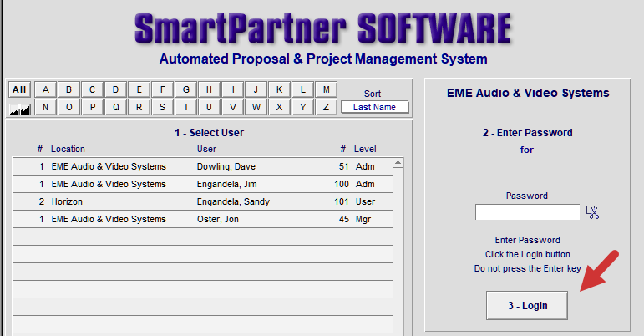Filter users by letter H
This screenshot has height=336, width=644.
(x=210, y=89)
